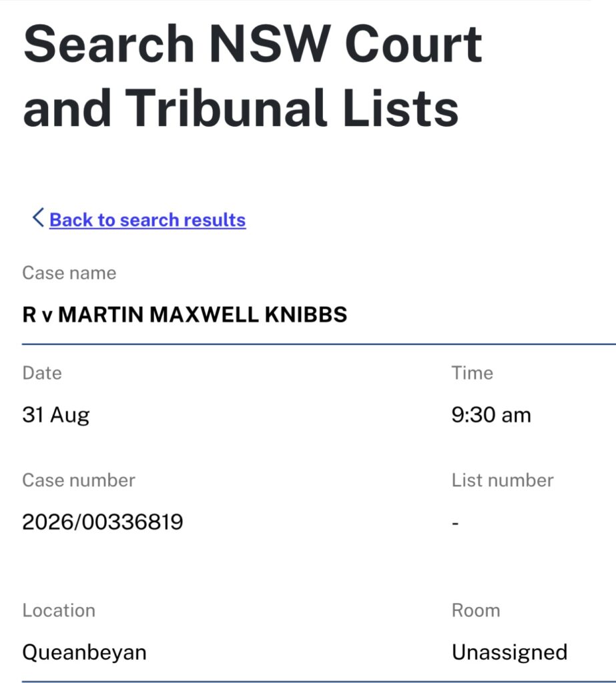Select case number 2026/00336819
Image resolution: width=616 pixels, height=683 pixels.
(x=103, y=522)
